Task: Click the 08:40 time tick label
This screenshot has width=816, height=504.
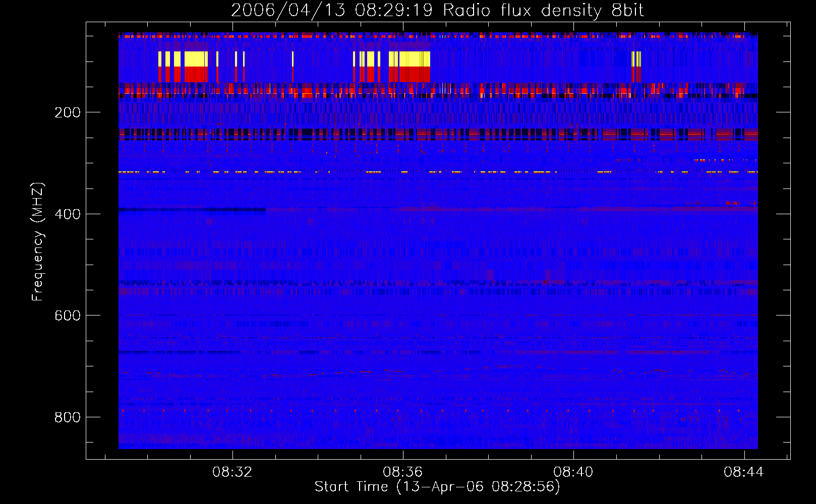Action: [x=573, y=472]
